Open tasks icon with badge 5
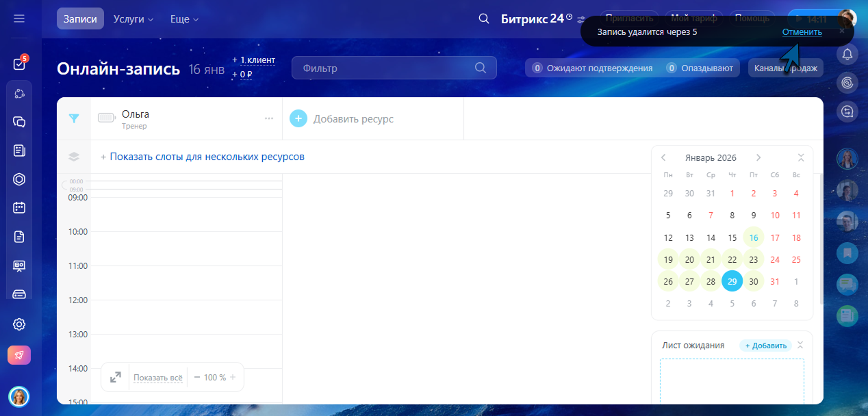 coord(19,64)
